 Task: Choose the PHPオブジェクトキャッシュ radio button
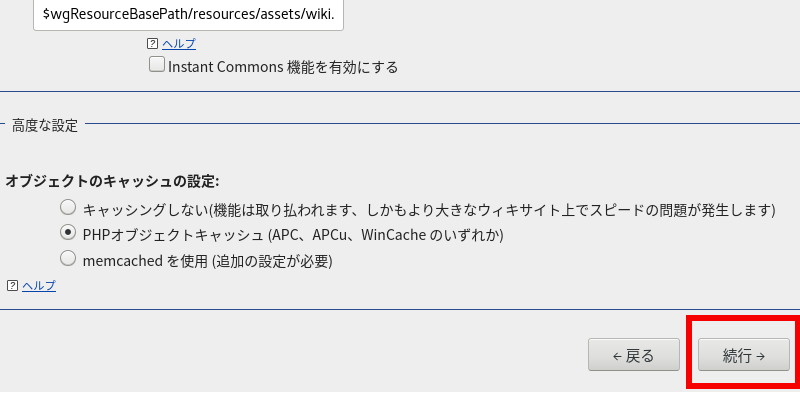point(68,233)
